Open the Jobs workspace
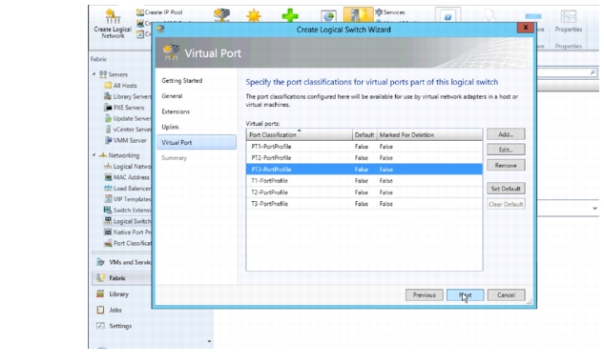 pyautogui.click(x=110, y=310)
